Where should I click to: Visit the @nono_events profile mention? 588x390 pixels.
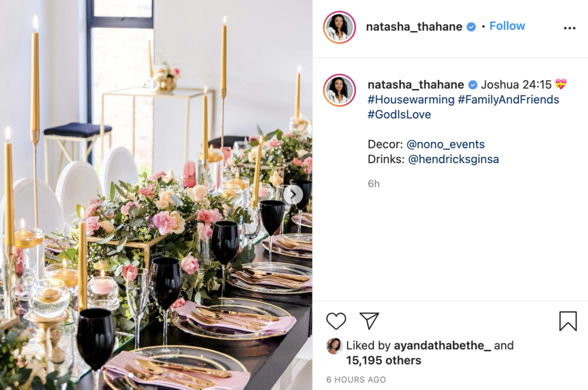[x=446, y=144]
